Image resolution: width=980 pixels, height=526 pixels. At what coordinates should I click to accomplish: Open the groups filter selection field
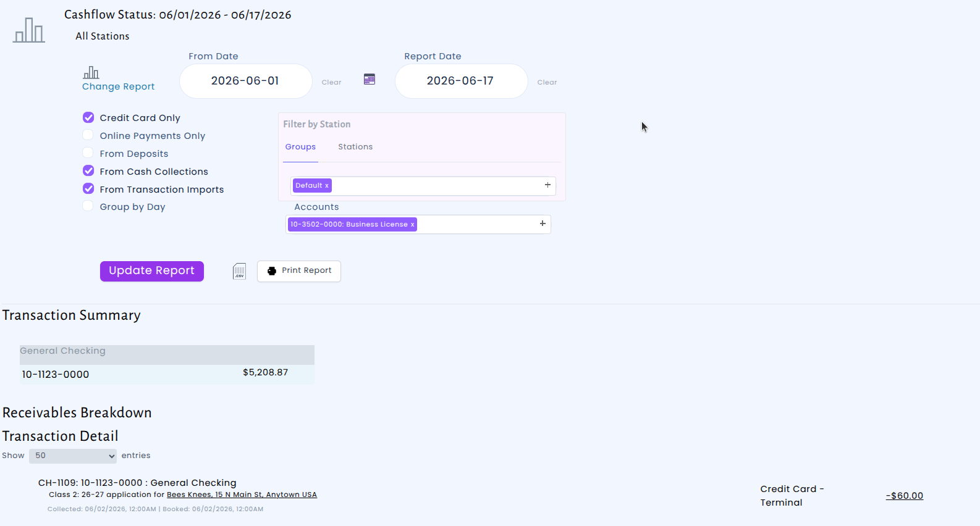click(423, 186)
